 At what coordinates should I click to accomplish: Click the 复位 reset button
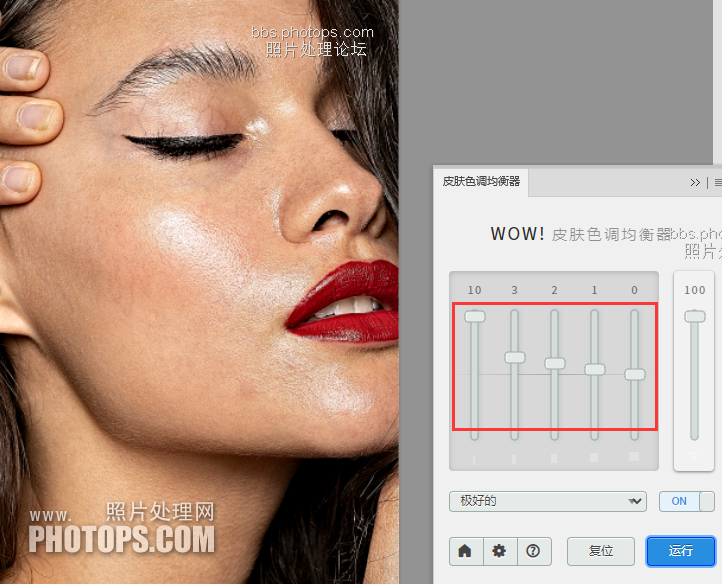(601, 551)
